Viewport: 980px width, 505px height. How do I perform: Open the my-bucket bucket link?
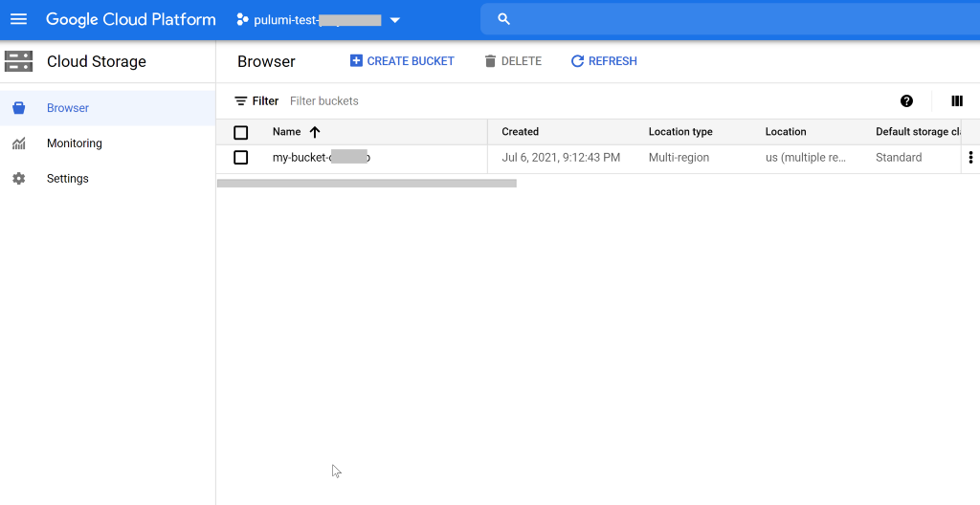pos(322,158)
